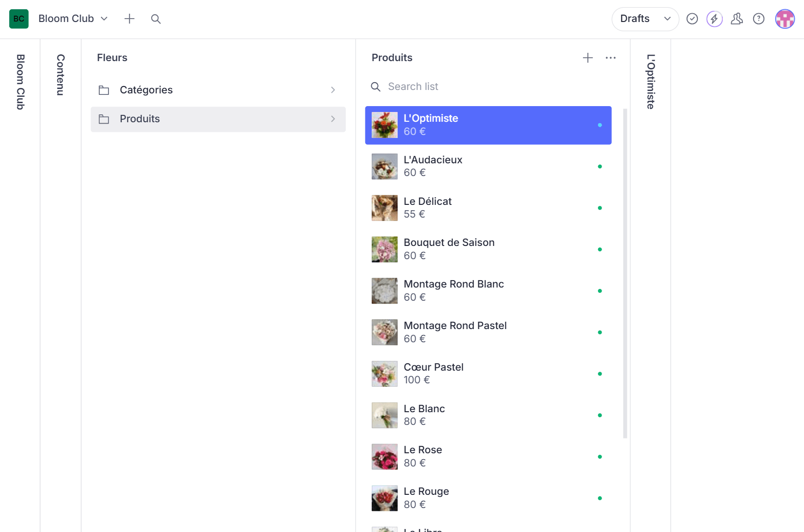Open the releases check-circle icon

(692, 19)
